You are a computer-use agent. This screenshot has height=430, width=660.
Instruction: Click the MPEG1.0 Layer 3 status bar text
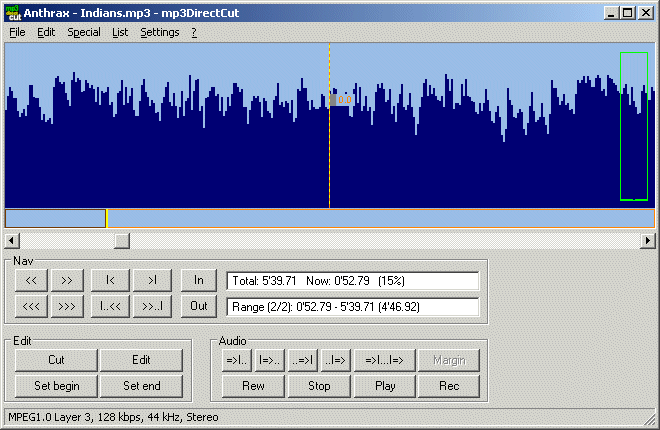click(113, 417)
